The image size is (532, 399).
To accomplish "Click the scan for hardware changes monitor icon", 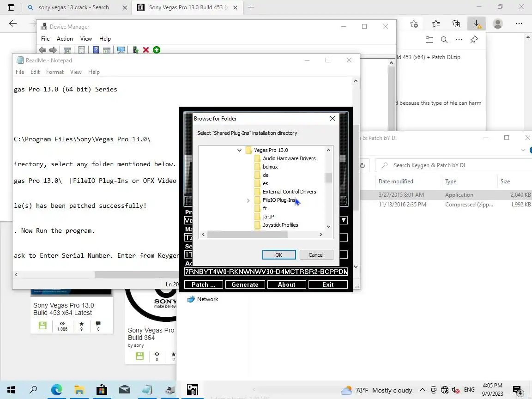I will click(121, 50).
